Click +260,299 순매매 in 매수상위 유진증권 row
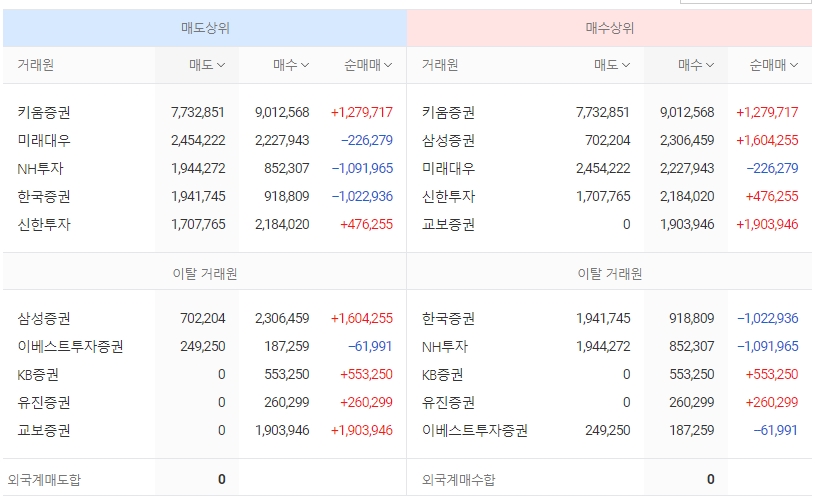 click(x=772, y=403)
